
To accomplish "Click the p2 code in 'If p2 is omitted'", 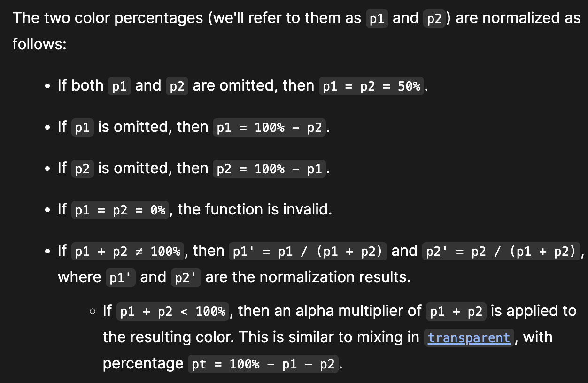I will (x=82, y=169).
